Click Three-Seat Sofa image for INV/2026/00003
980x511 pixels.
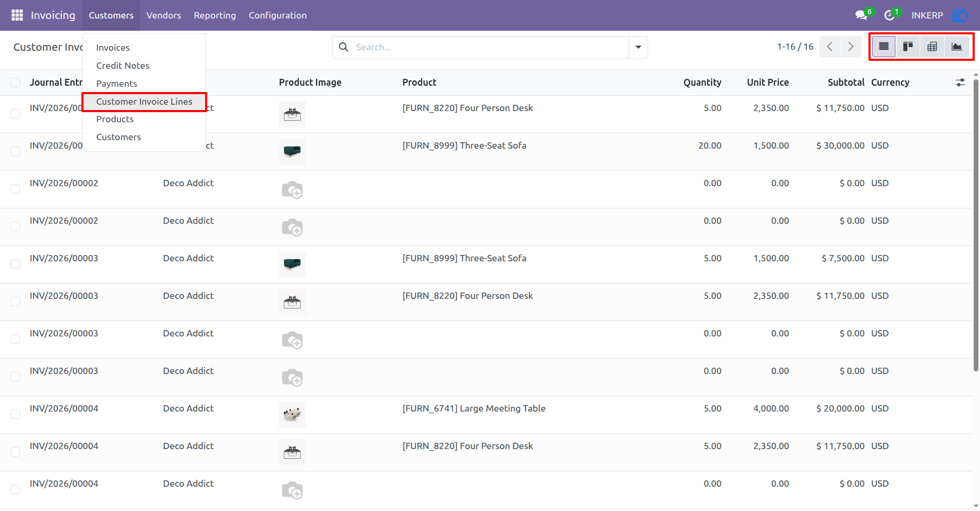292,264
